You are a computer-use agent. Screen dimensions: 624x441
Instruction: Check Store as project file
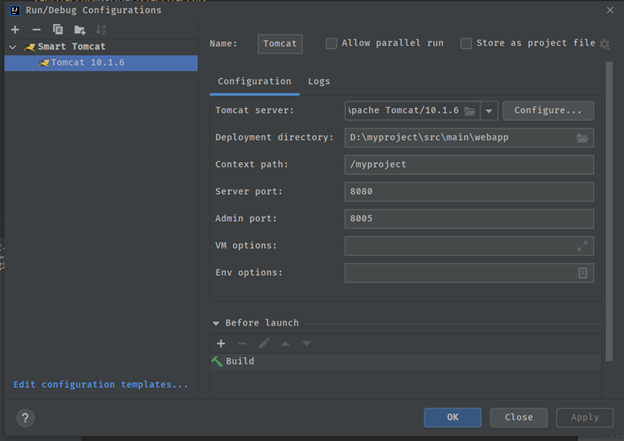click(466, 43)
